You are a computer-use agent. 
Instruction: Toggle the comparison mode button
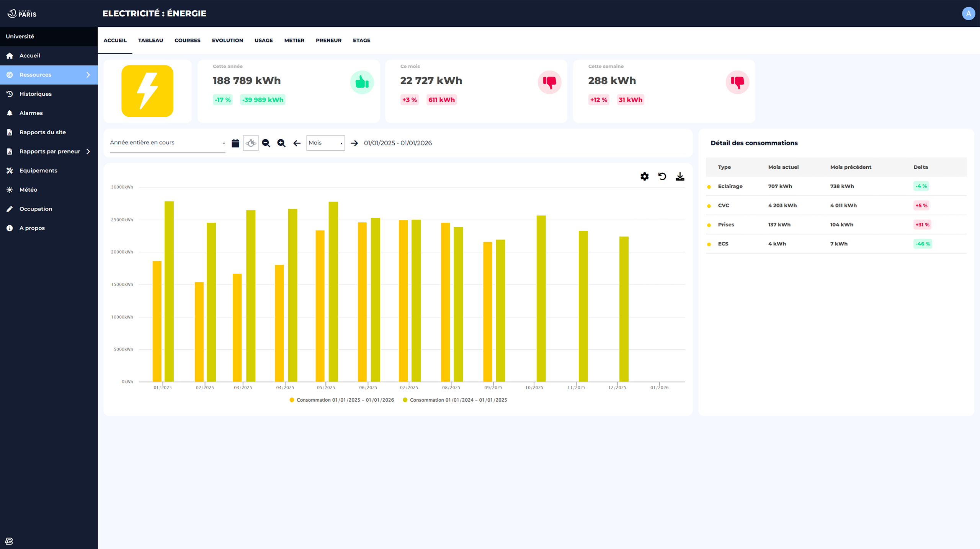click(x=251, y=143)
